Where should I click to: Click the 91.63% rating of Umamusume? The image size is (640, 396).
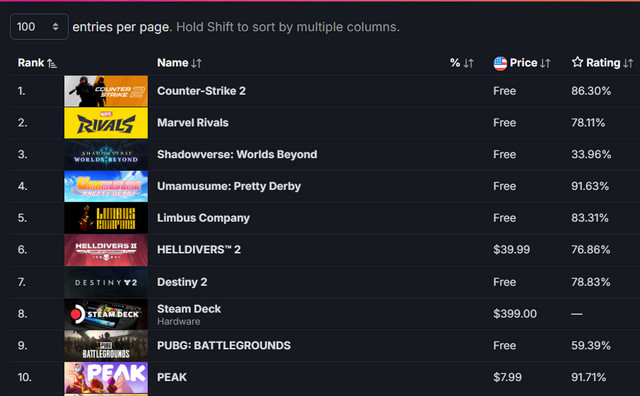click(590, 186)
